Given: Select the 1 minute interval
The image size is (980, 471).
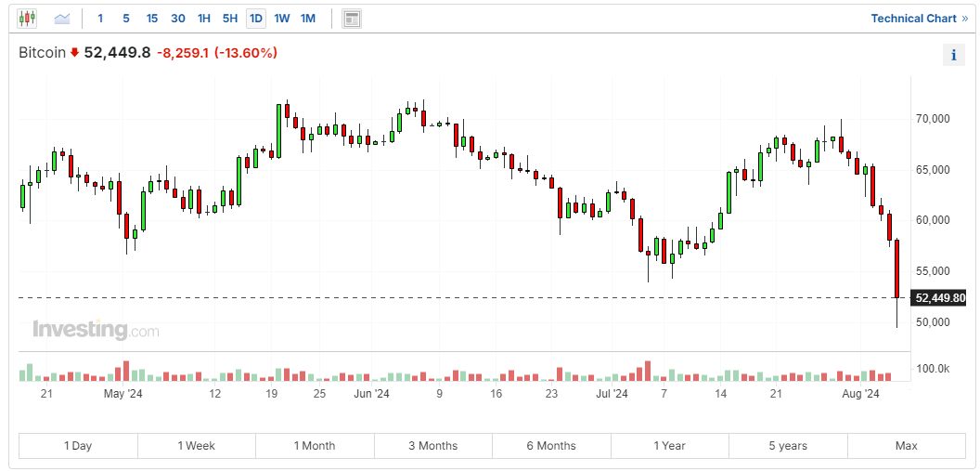Looking at the screenshot, I should click(x=101, y=19).
